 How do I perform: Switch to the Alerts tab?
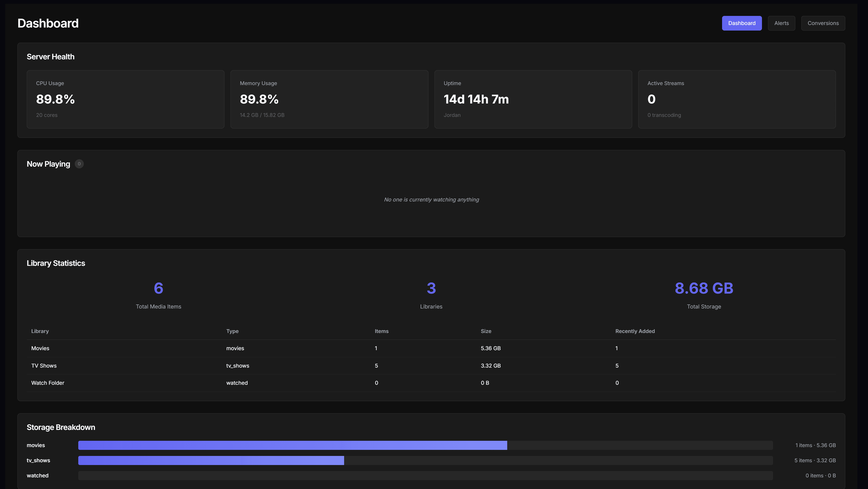781,23
